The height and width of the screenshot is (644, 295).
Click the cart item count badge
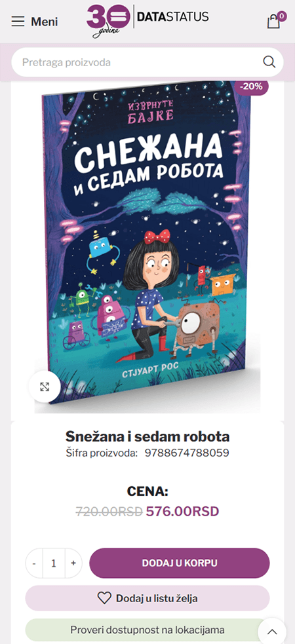pos(281,16)
